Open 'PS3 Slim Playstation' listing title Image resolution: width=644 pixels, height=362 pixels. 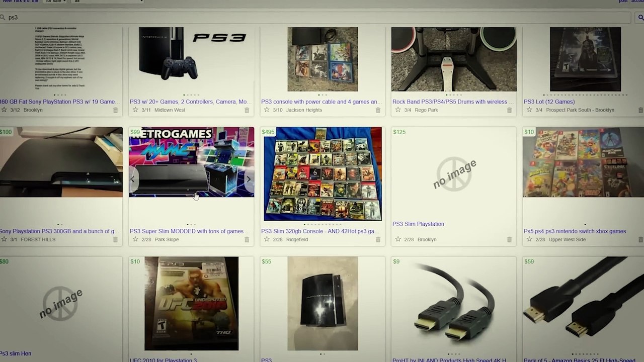point(418,224)
